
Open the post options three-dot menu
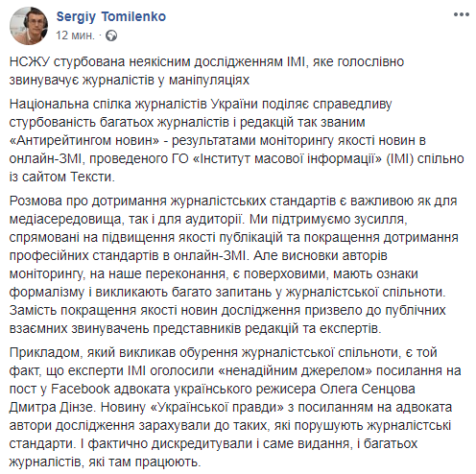[x=462, y=14]
